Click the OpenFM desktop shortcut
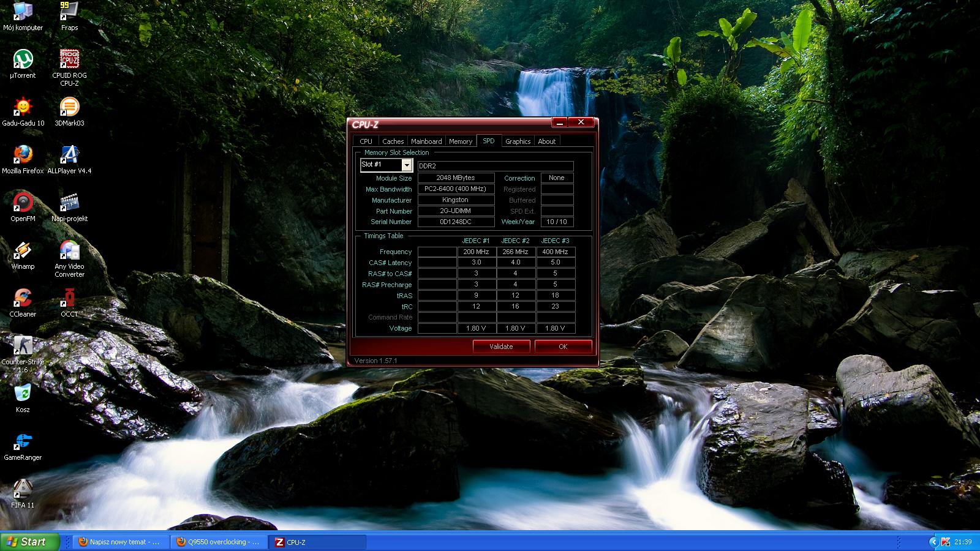Viewport: 980px width, 551px height. [x=23, y=208]
